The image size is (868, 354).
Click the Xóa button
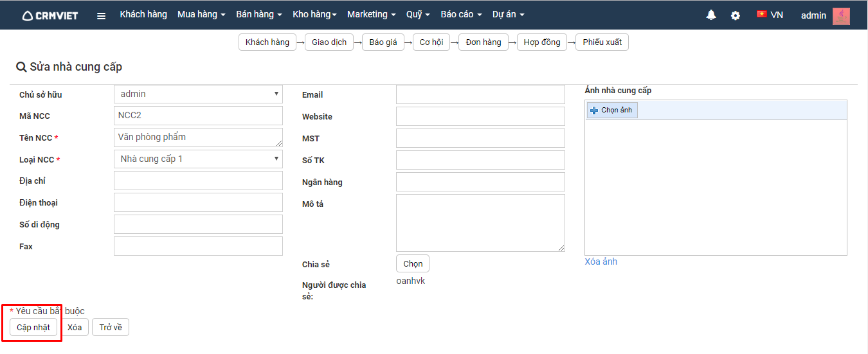(x=75, y=328)
